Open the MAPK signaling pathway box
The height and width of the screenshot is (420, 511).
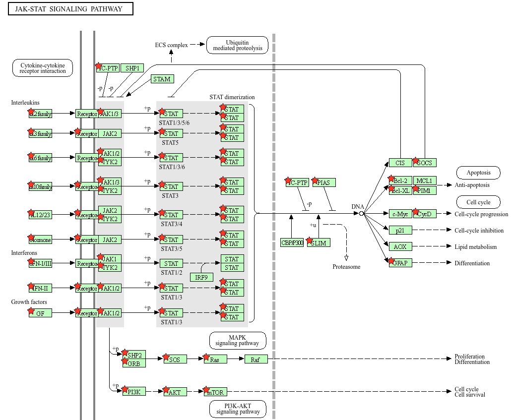tap(237, 341)
